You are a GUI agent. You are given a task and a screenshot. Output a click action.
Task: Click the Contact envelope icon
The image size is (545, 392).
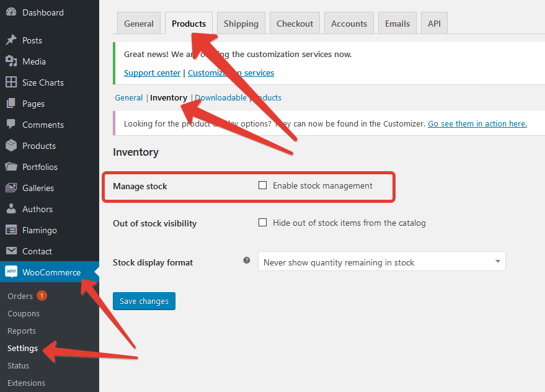pos(11,251)
